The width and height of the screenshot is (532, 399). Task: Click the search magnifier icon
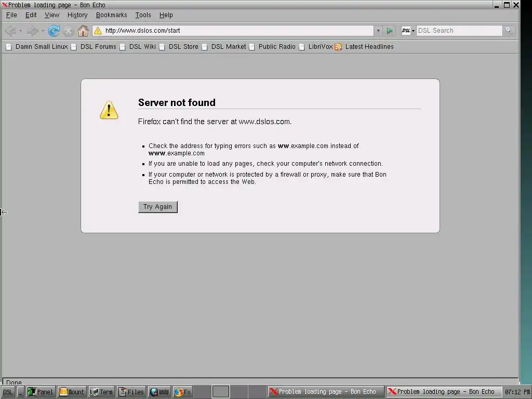pyautogui.click(x=509, y=31)
